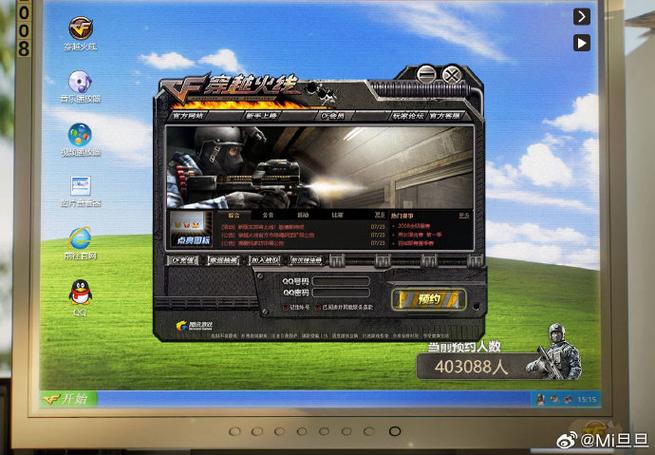The image size is (655, 455).
Task: Minimize the CrossFire launcher window
Action: tap(426, 75)
